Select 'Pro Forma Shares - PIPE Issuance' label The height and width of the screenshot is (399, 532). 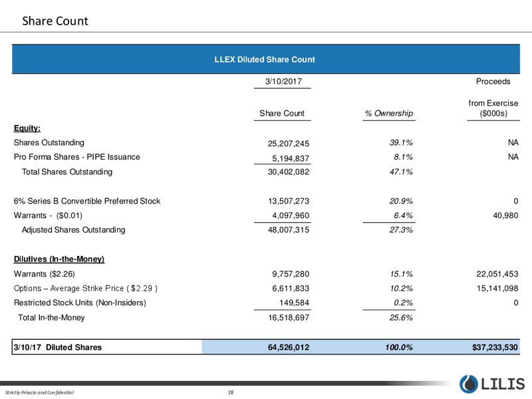pyautogui.click(x=76, y=157)
